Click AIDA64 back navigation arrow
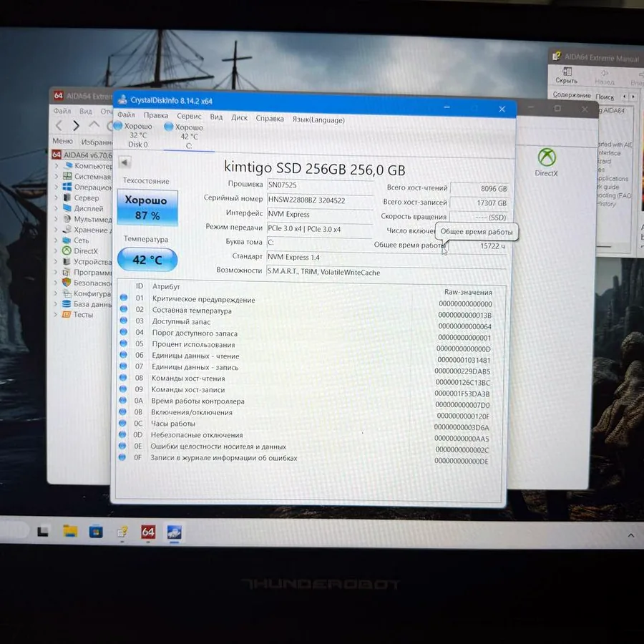This screenshot has height=644, width=644. (59, 125)
